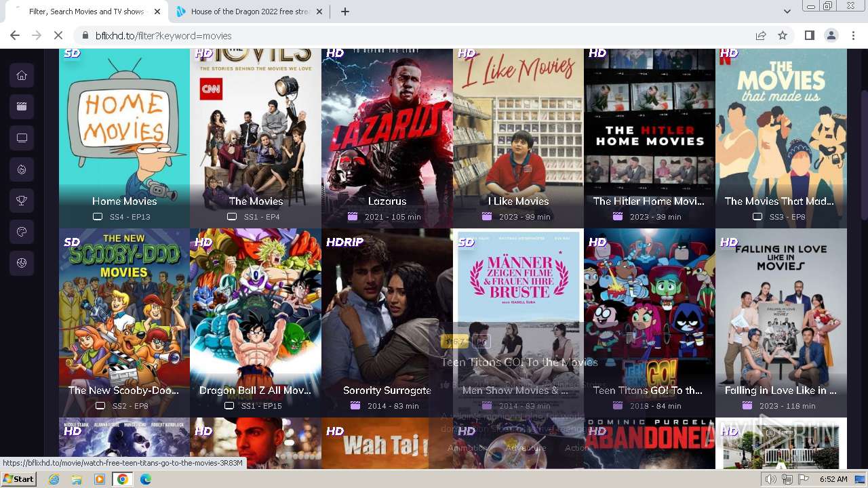This screenshot has height=488, width=868.
Task: Click the SD badge on Home Movies
Action: pos(72,53)
